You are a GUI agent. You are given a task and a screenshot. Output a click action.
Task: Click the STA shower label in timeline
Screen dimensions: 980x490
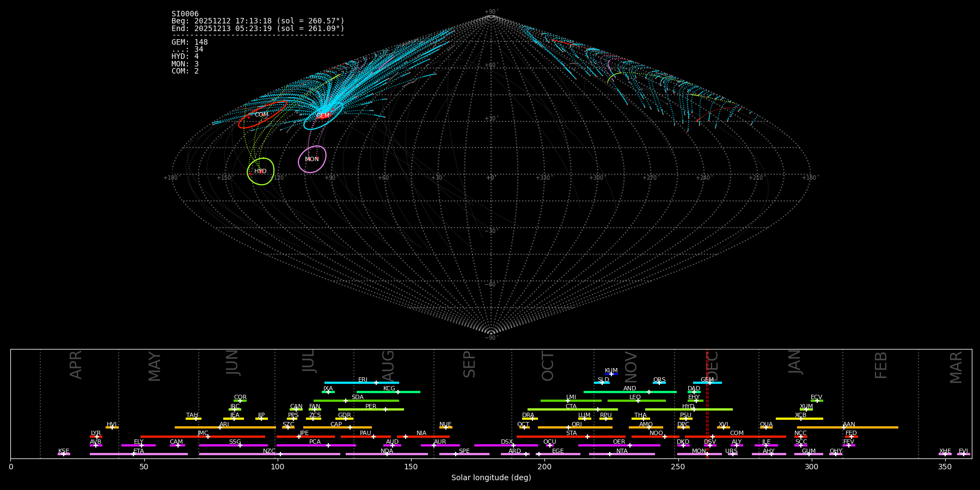click(x=571, y=433)
